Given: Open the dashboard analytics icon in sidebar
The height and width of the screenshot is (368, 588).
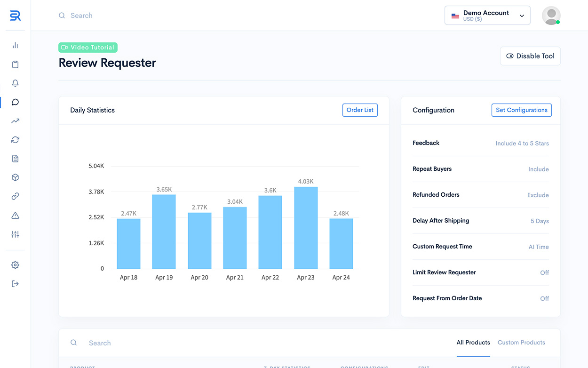Looking at the screenshot, I should coord(15,45).
